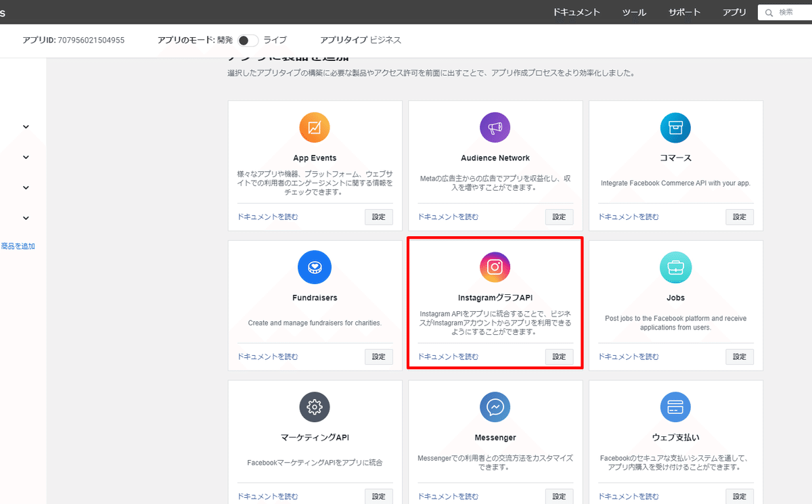Click the Messenger chat bubble icon
The height and width of the screenshot is (504, 812).
coord(495,407)
